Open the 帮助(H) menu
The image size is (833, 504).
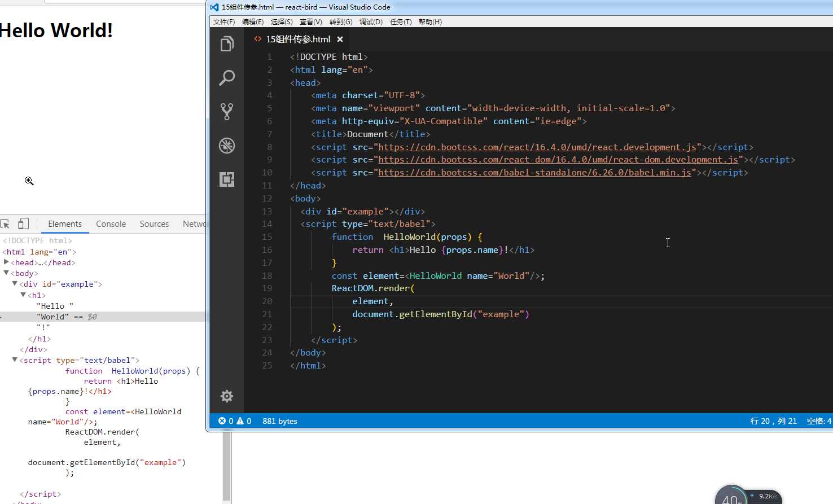tap(430, 21)
